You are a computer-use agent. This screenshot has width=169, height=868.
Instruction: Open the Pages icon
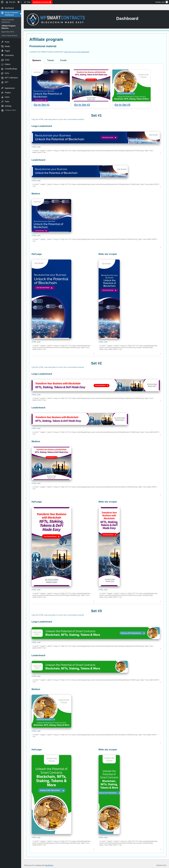click(2, 51)
